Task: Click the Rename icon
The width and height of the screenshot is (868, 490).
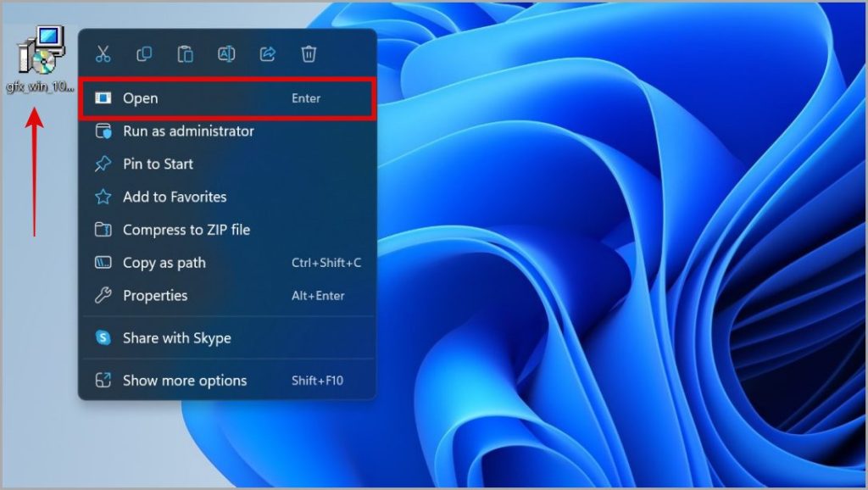Action: [x=226, y=54]
